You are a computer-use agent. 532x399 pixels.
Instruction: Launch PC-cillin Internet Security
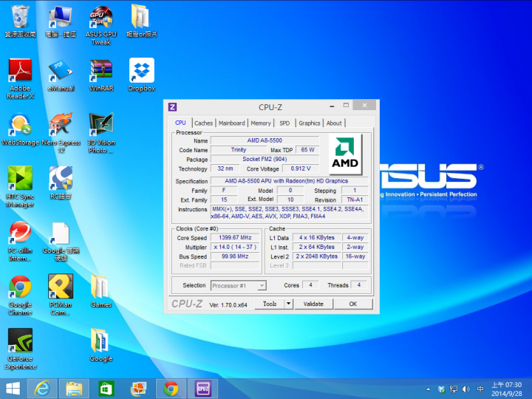click(20, 241)
